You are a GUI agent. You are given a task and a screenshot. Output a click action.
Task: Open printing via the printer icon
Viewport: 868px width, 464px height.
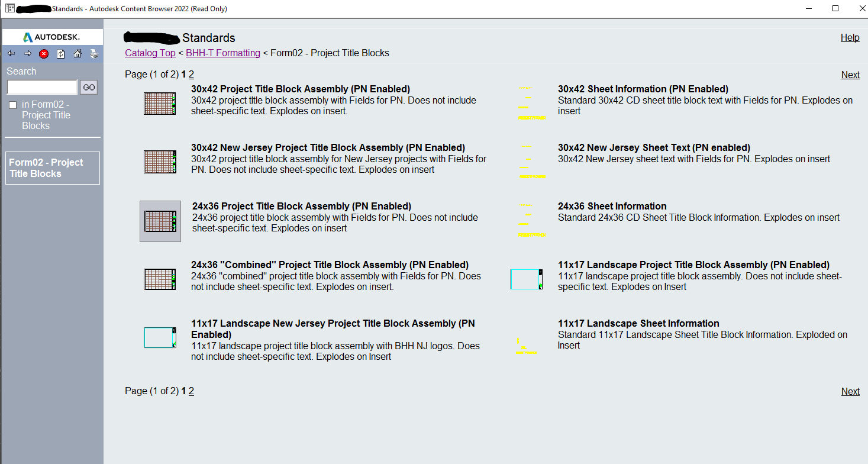tap(94, 53)
